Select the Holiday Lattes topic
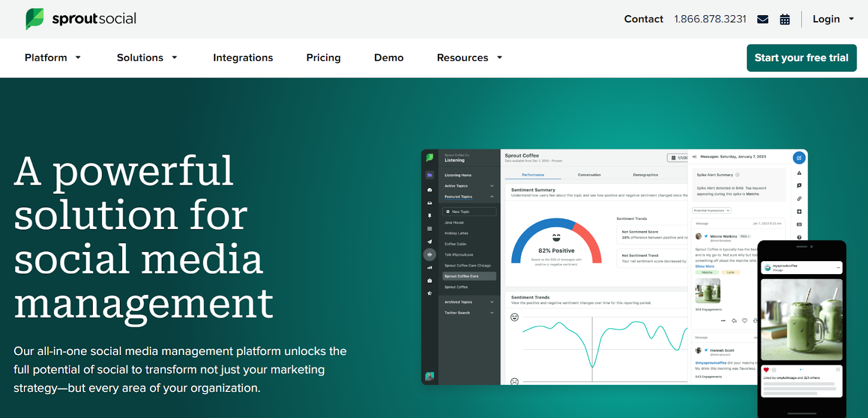Viewport: 868px width, 418px height. coord(456,233)
